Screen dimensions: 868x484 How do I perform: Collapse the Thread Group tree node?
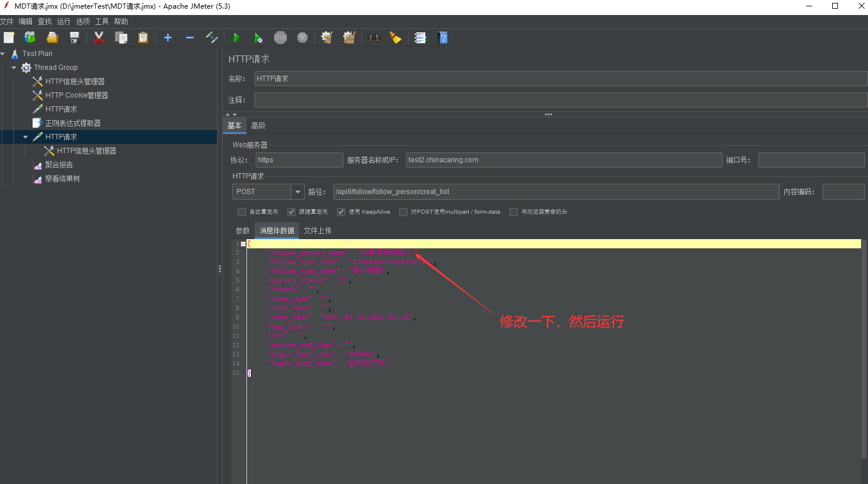coord(14,68)
